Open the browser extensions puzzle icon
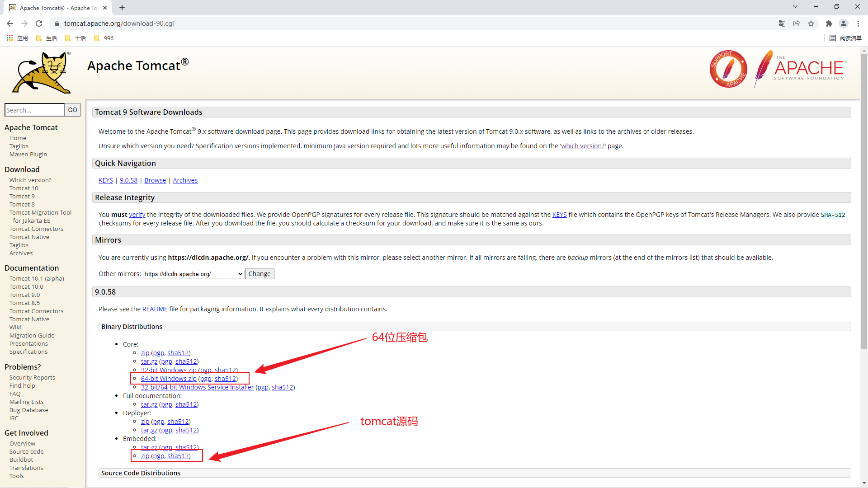This screenshot has width=868, height=488. click(x=829, y=23)
